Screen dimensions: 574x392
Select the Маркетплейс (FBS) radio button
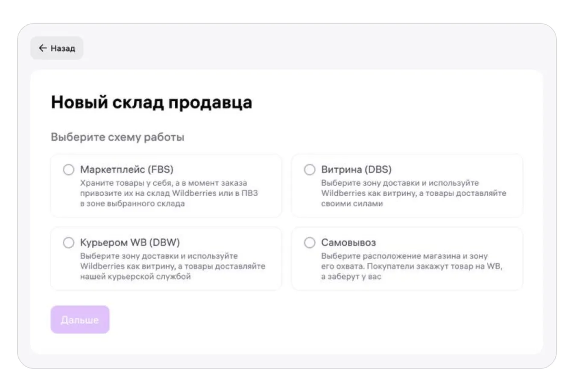[68, 170]
